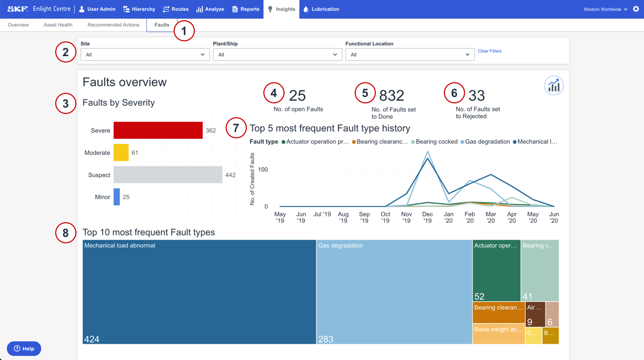Viewport: 644px width, 360px height.
Task: Open Reports via its document icon
Action: pos(235,8)
